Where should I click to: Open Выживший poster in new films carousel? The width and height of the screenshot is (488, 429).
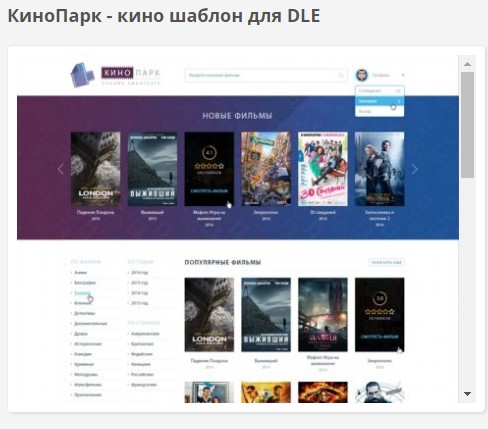click(152, 169)
